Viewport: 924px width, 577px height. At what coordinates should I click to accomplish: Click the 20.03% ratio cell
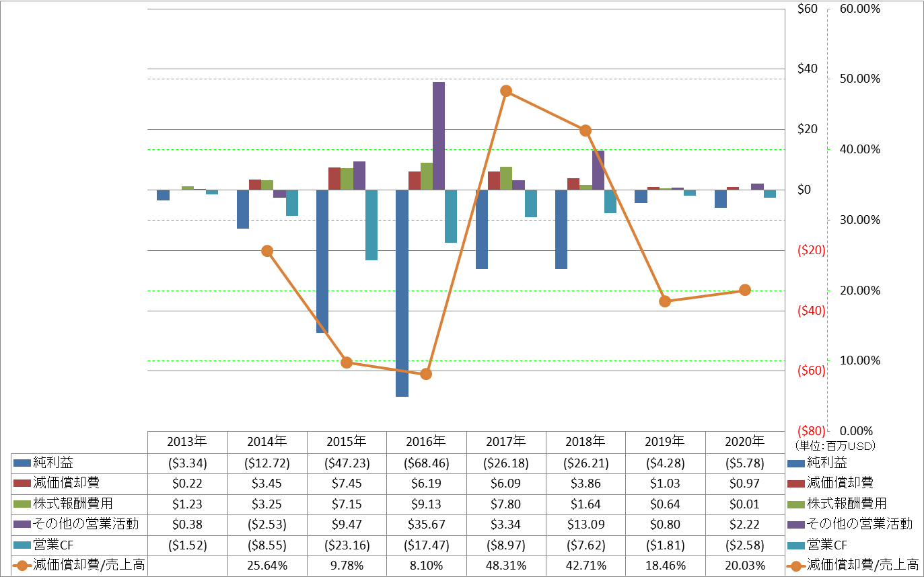pos(745,566)
